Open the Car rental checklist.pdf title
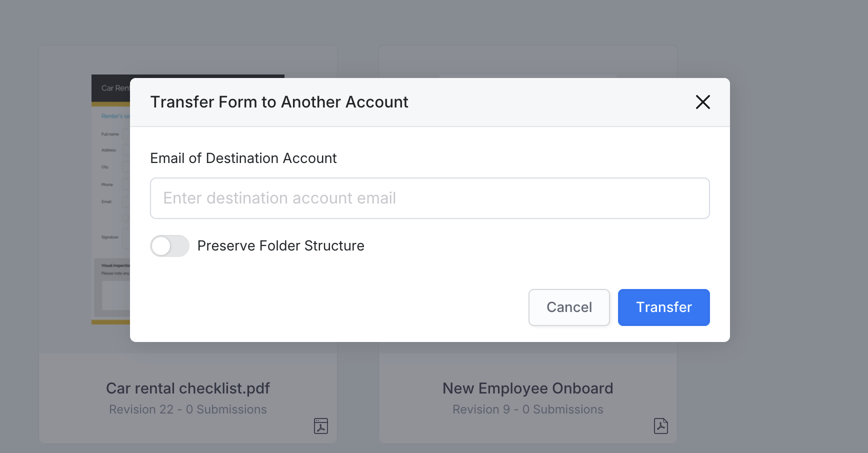 tap(188, 388)
